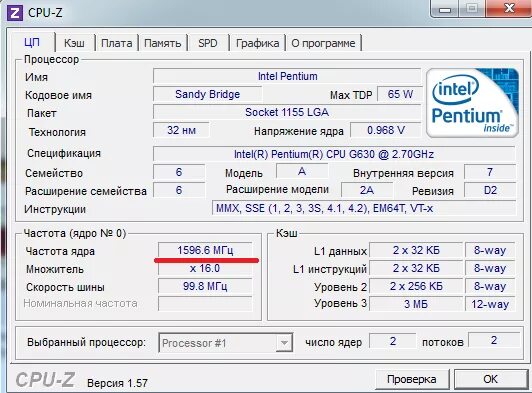Click the Проверка button
Viewport: 532px width, 393px height.
pyautogui.click(x=412, y=379)
